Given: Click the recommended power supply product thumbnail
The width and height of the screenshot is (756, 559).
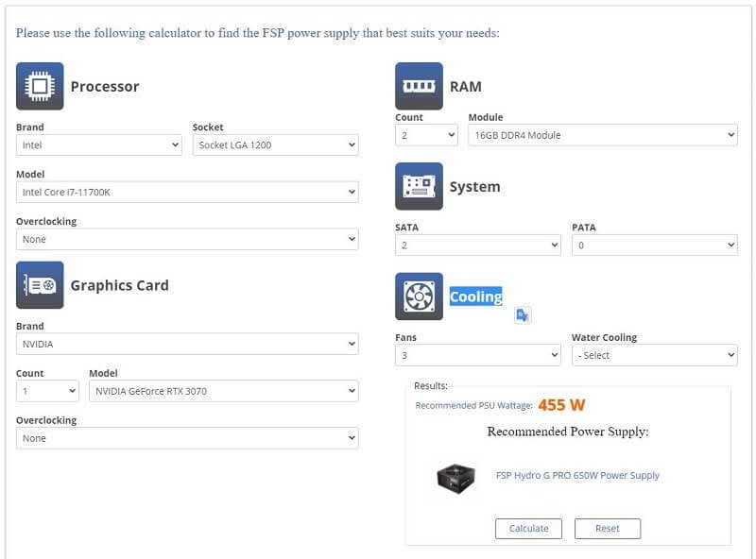Looking at the screenshot, I should click(x=455, y=478).
